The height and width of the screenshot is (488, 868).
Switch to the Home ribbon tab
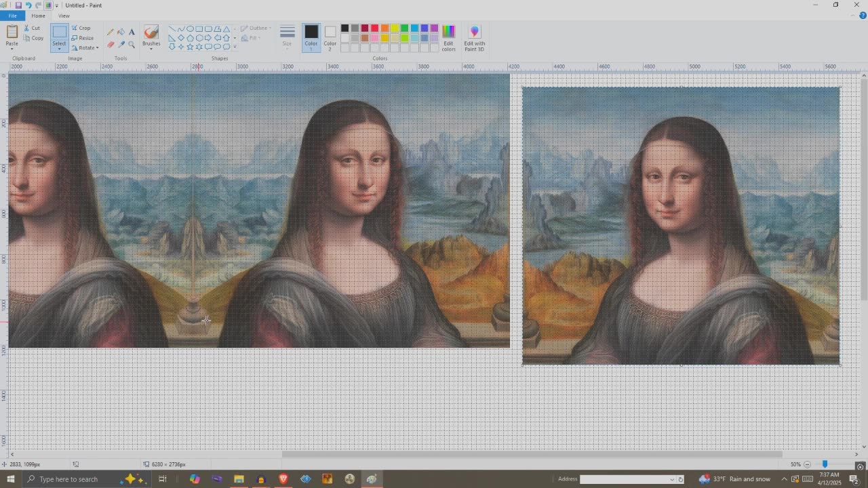click(x=38, y=16)
